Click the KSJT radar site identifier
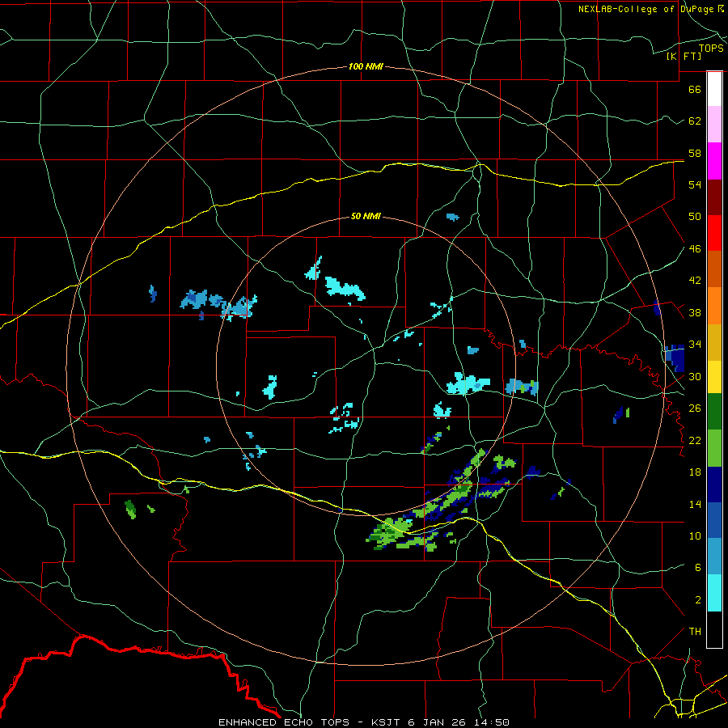The height and width of the screenshot is (728, 728). 387,722
